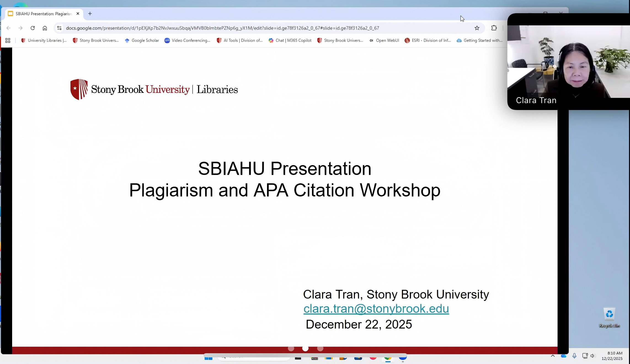630x364 pixels.
Task: Open the browser Extensions puzzle icon
Action: [x=494, y=28]
